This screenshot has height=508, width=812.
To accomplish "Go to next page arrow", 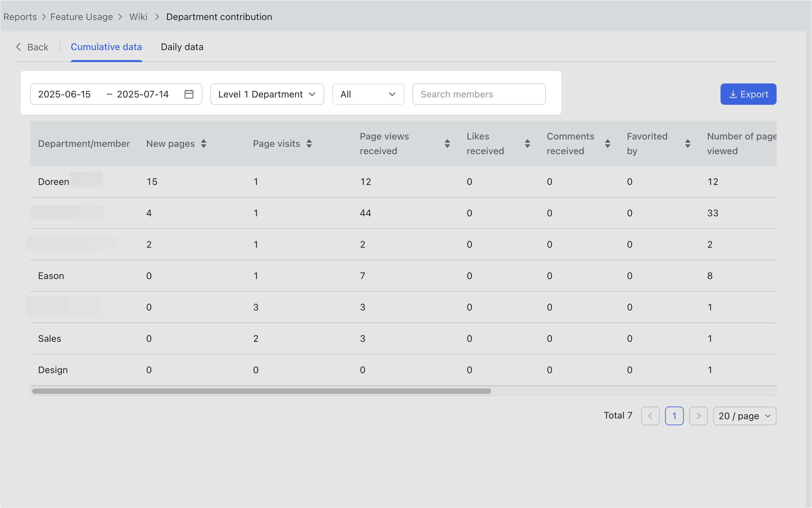I will tap(698, 416).
